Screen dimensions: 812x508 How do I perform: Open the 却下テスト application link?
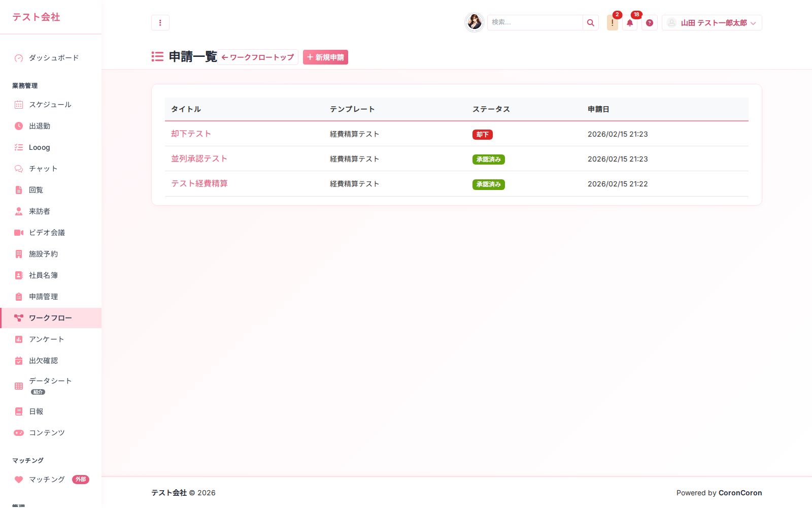tap(191, 134)
